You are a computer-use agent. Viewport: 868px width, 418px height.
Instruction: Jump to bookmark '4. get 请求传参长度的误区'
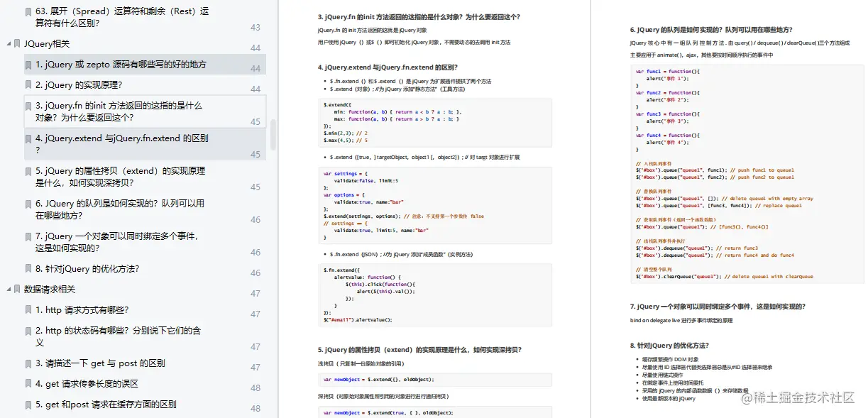click(x=87, y=384)
